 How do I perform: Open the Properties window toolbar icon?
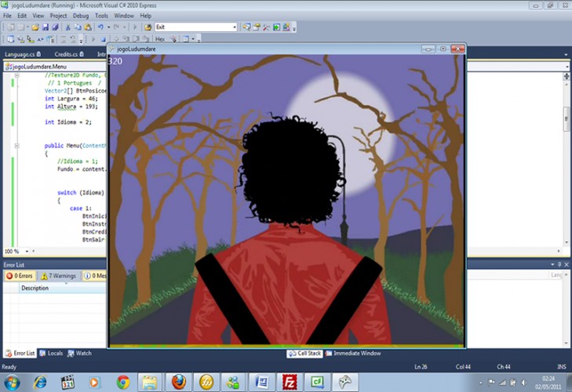tap(257, 27)
